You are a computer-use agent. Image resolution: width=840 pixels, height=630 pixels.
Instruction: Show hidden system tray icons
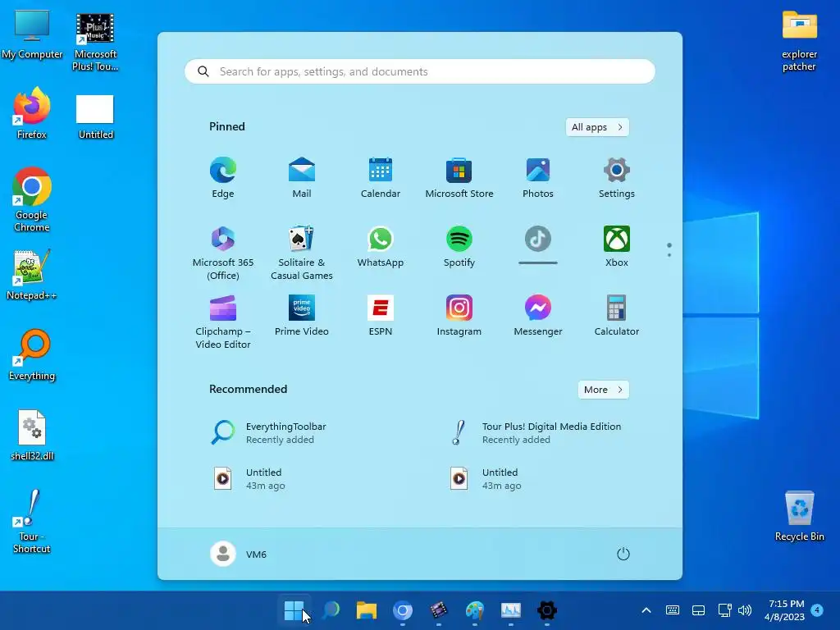click(x=646, y=610)
